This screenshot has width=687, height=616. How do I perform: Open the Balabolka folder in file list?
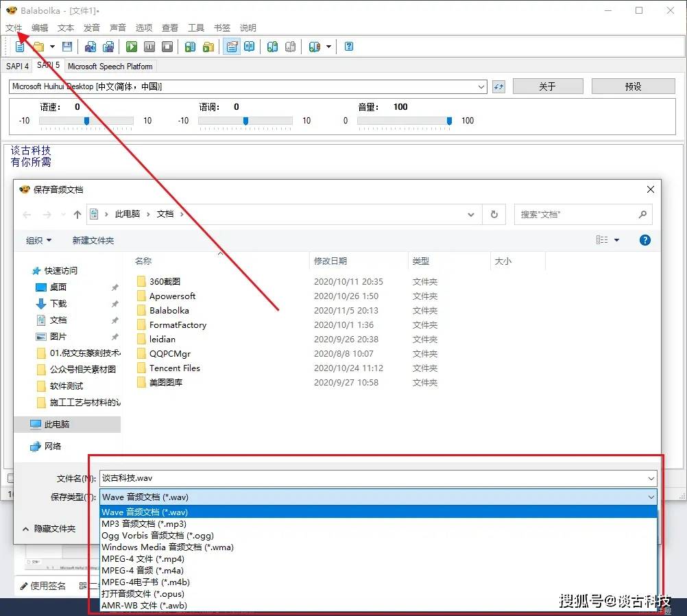(169, 310)
